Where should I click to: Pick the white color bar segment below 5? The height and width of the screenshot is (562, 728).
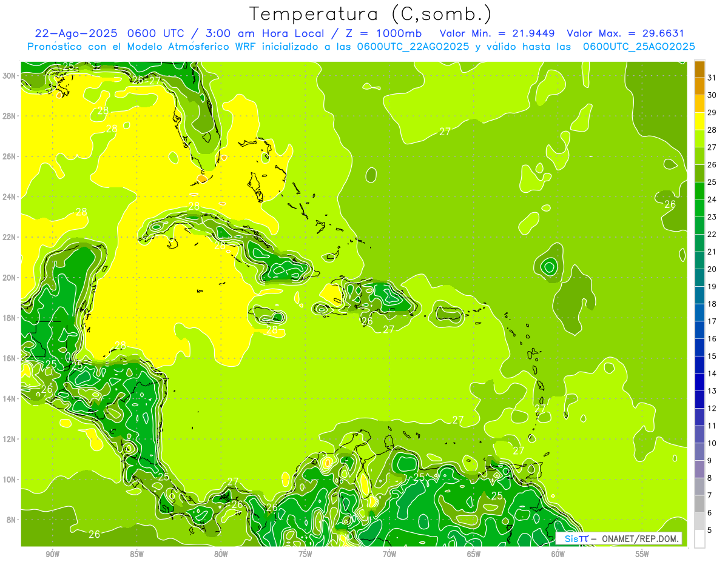pos(699,538)
